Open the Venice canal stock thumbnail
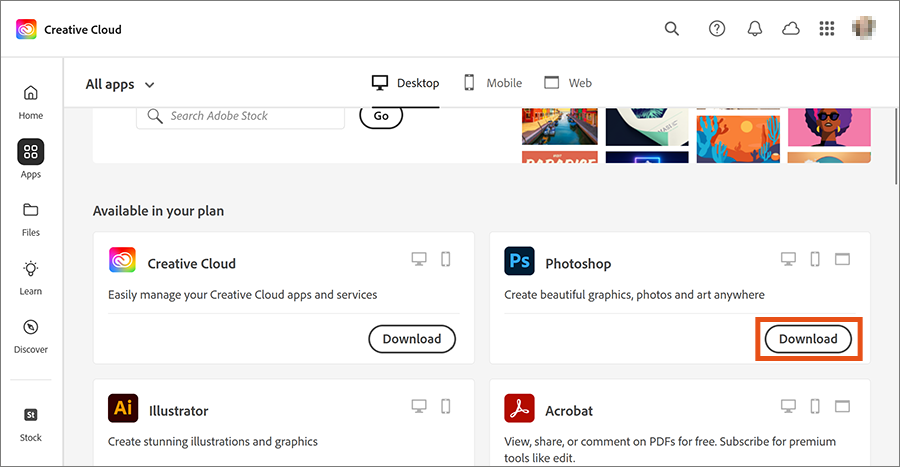Viewport: 900px width, 467px height. tap(559, 126)
